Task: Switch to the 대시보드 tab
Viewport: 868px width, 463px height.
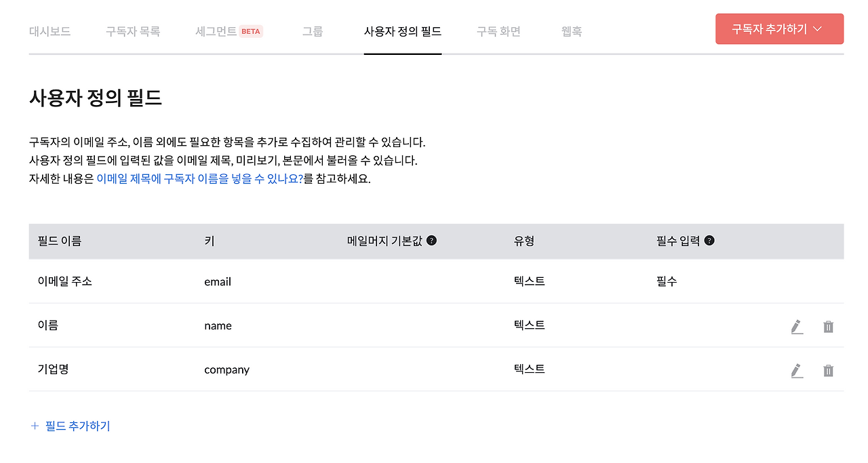Action: pos(50,31)
